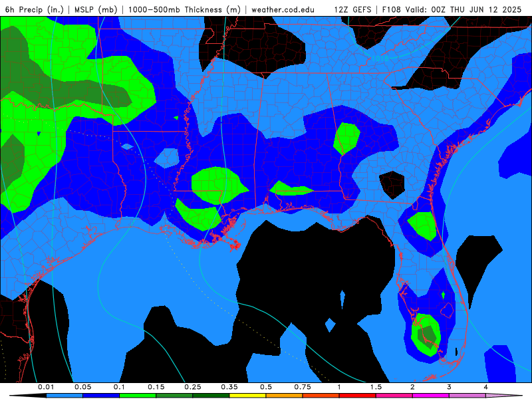
Task: Click the 1018 isobar contour label
Action: 380,59
